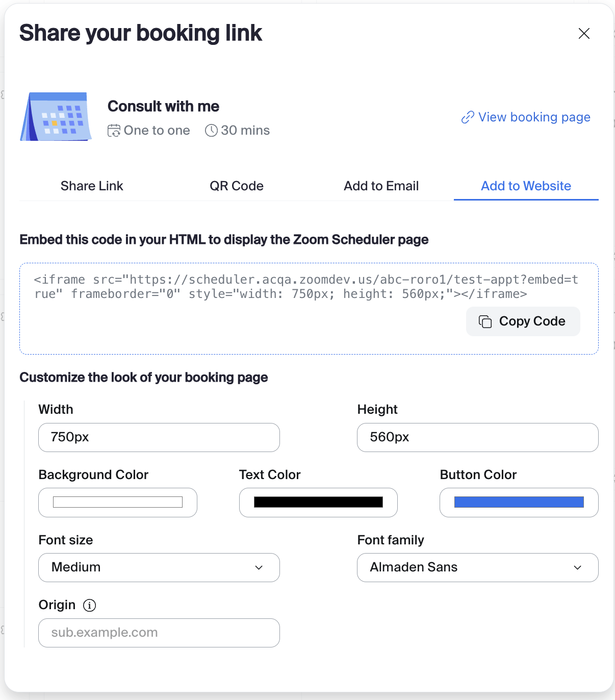615x700 pixels.
Task: Click the copy icon in Copy Code
Action: tap(485, 321)
